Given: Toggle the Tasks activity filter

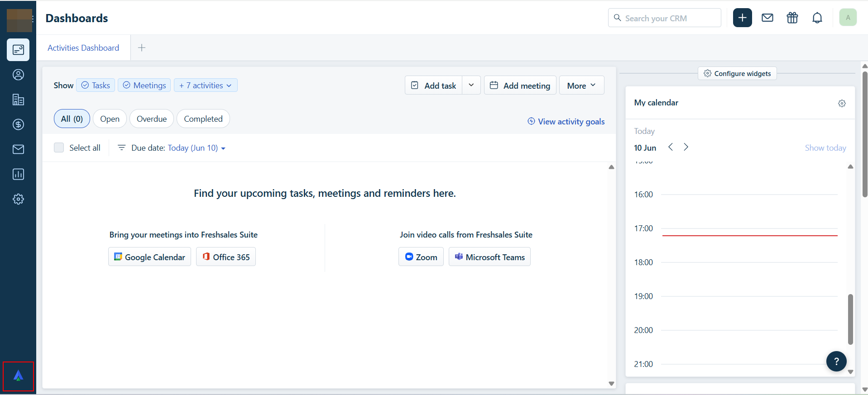Looking at the screenshot, I should [x=96, y=85].
